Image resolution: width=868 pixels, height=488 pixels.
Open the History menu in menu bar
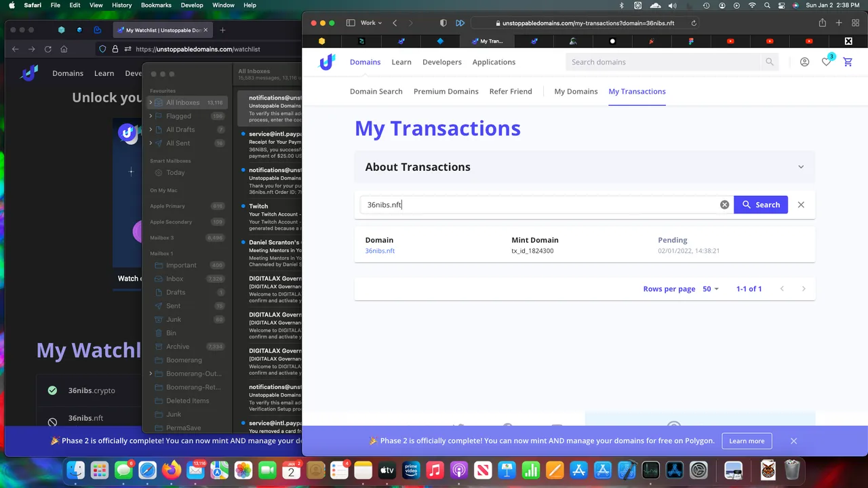pos(121,5)
